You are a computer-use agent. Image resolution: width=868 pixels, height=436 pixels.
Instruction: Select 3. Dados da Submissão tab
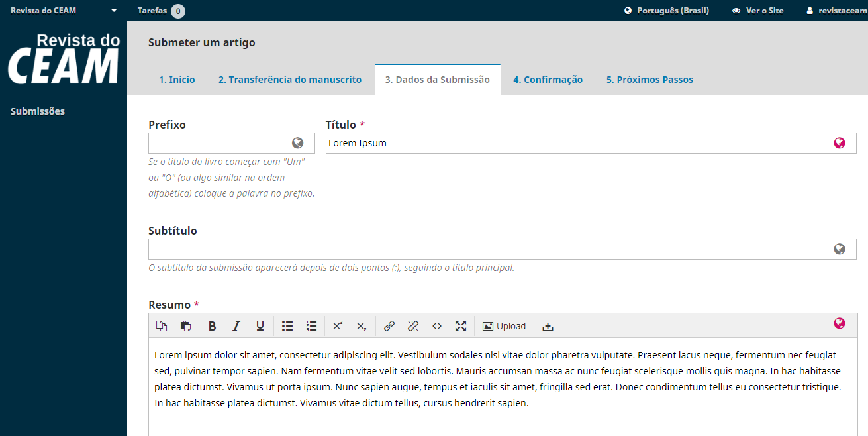(x=438, y=80)
